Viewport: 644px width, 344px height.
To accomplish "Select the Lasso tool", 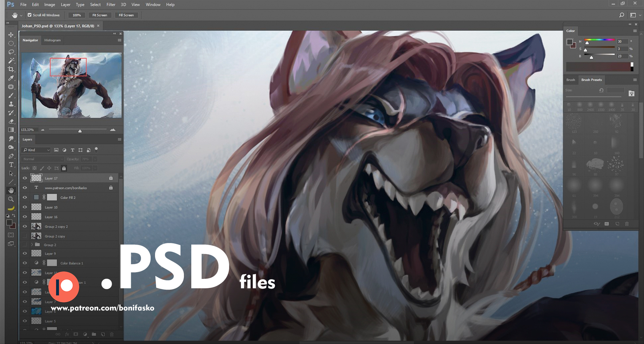I will coord(11,52).
